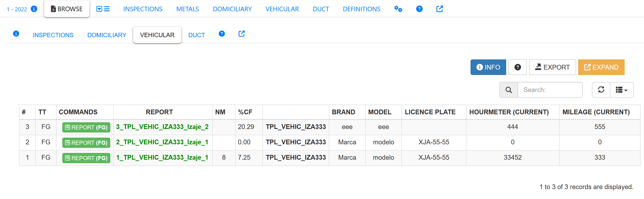Open report link 3_TPL_VEHIC_IZA333_Izaje_2
The width and height of the screenshot is (644, 199).
tap(162, 127)
